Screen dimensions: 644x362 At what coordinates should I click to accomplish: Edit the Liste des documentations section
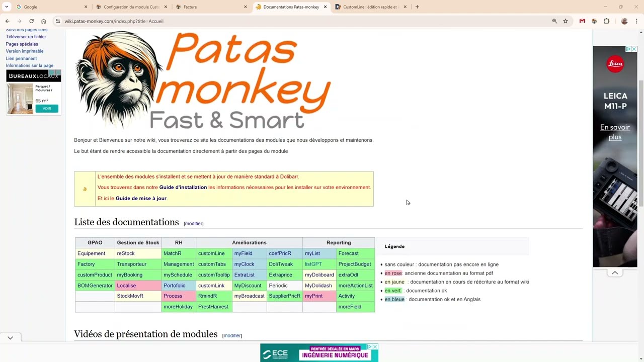pos(194,224)
